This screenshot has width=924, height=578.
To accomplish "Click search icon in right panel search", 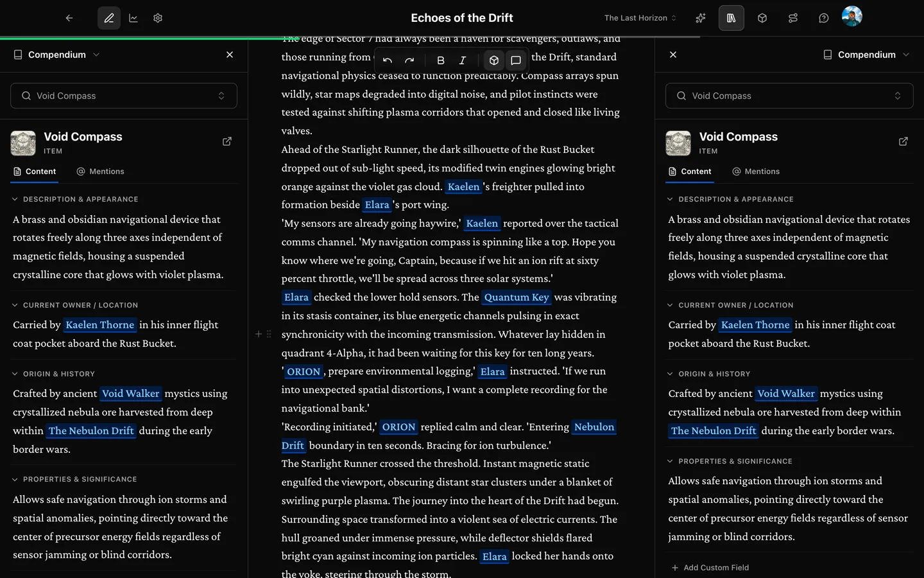I will (x=681, y=96).
